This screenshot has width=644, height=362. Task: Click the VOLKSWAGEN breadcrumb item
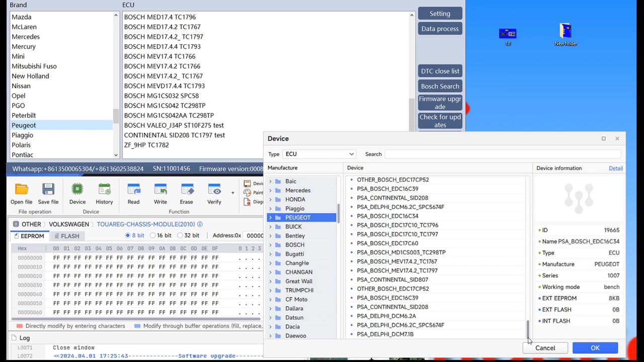pos(69,224)
